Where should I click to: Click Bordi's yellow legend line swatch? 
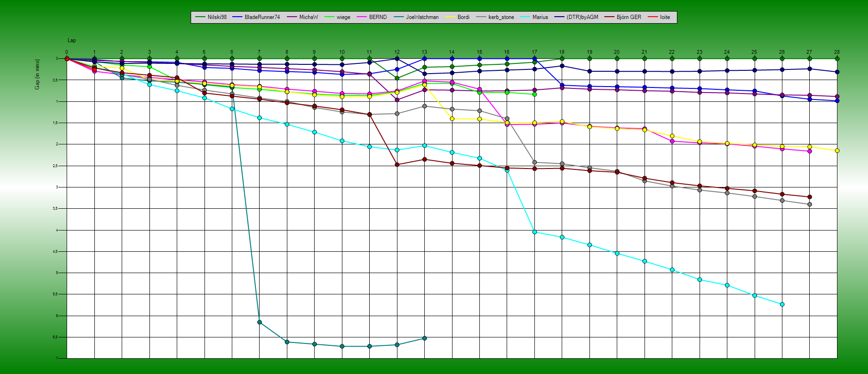(x=450, y=17)
